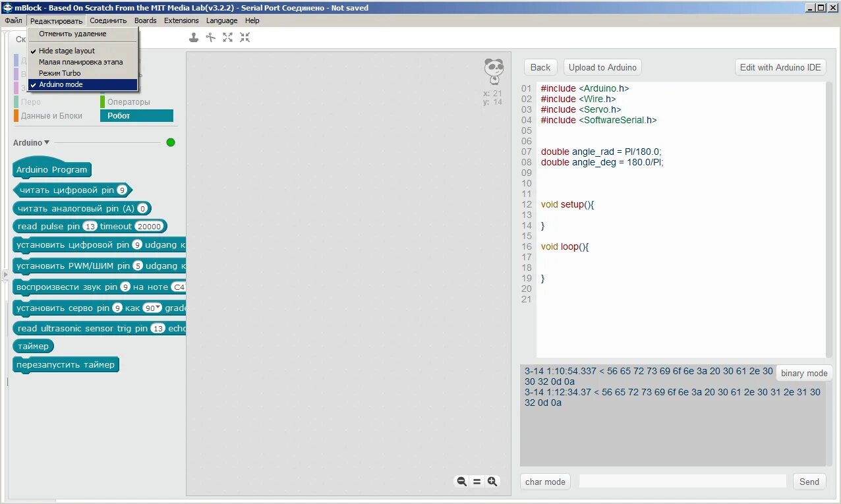Screen dimensions: 841x504
Task: Click the left edge panel expand arrow
Action: 5,273
